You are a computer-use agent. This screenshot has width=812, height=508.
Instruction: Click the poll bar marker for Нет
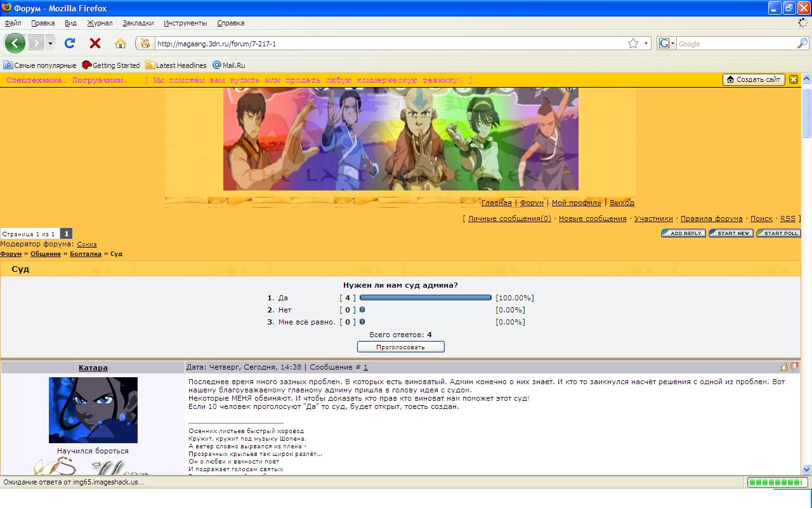[362, 310]
